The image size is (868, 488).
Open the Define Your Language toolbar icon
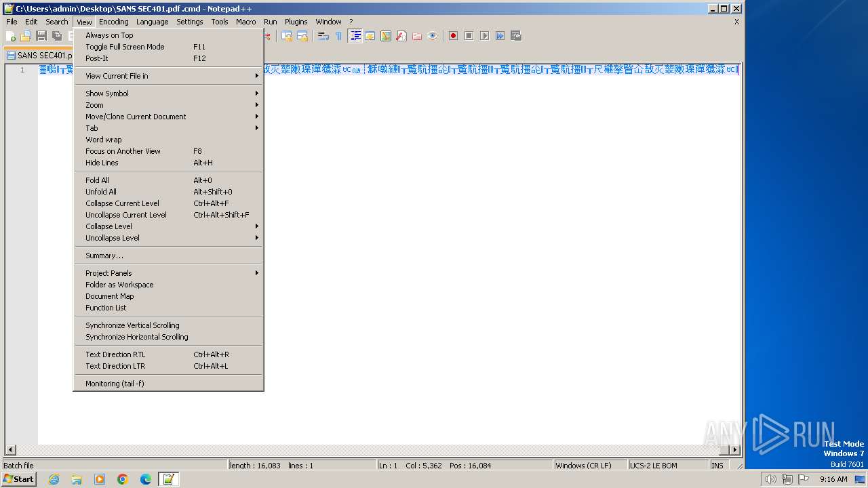point(370,36)
